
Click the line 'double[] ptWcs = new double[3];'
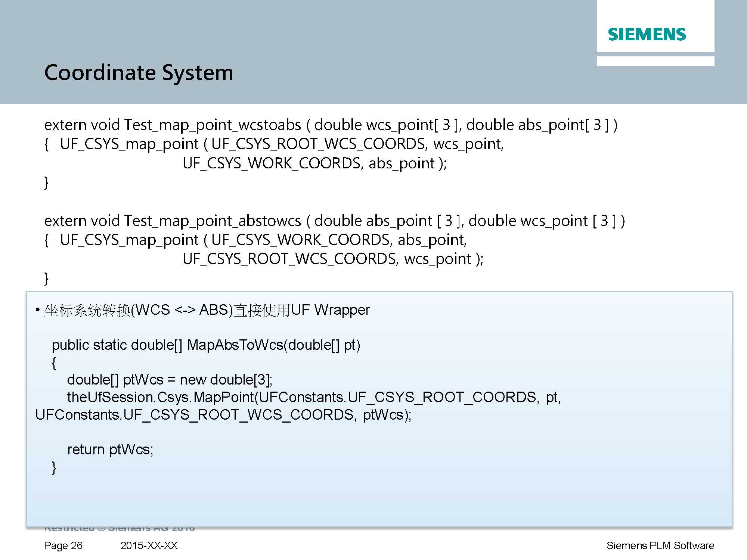pos(170,380)
